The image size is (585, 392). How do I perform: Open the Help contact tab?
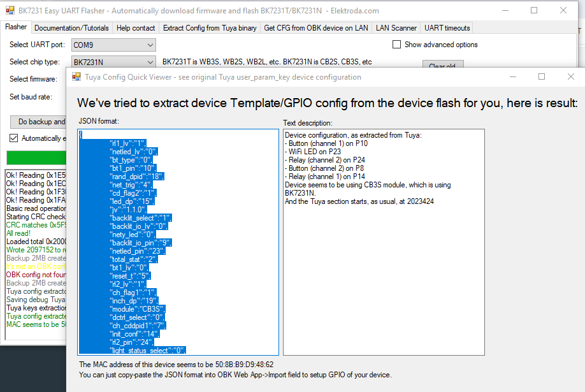pyautogui.click(x=136, y=28)
